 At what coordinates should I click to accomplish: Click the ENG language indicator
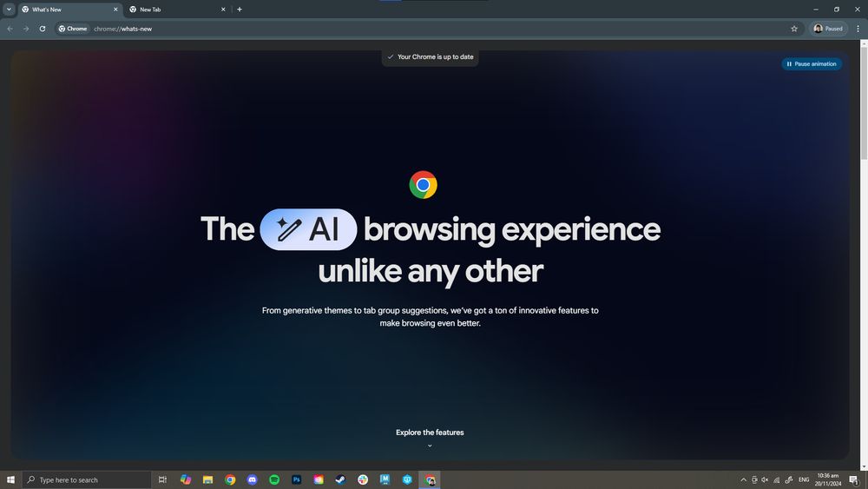coord(804,479)
